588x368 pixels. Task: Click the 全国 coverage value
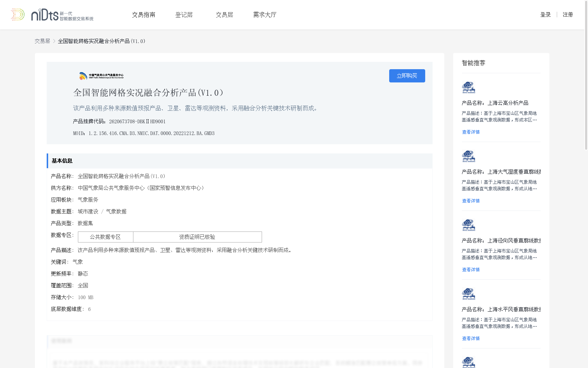coord(83,286)
